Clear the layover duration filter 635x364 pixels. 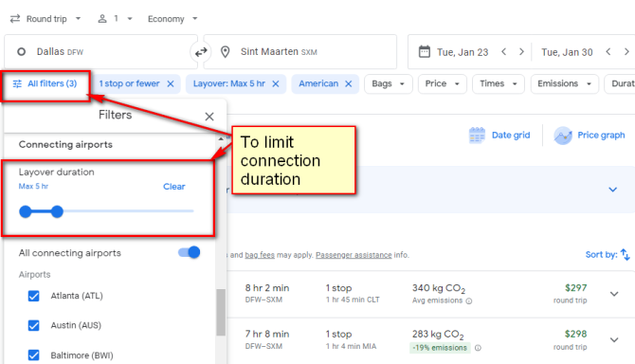[174, 187]
